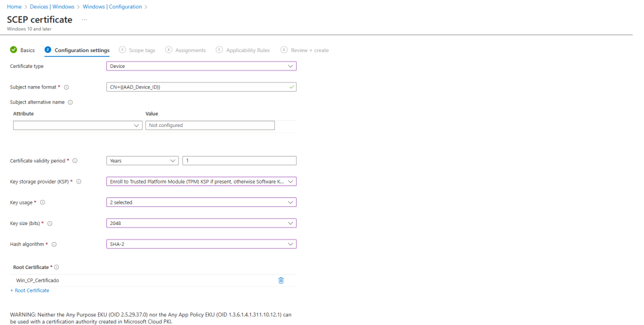The width and height of the screenshot is (644, 325).
Task: Delete the Win_CP_Certificado root certificate
Action: coord(281,280)
